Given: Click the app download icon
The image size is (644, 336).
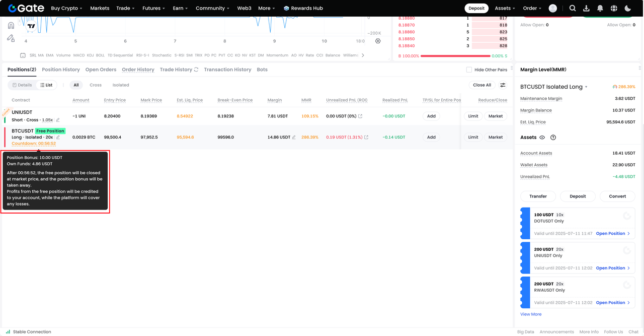Looking at the screenshot, I should 586,8.
